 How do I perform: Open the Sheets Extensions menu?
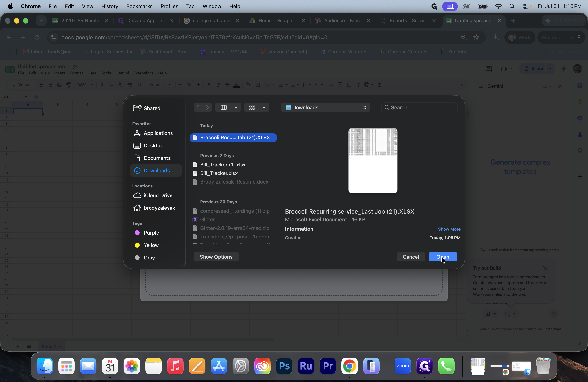[143, 73]
